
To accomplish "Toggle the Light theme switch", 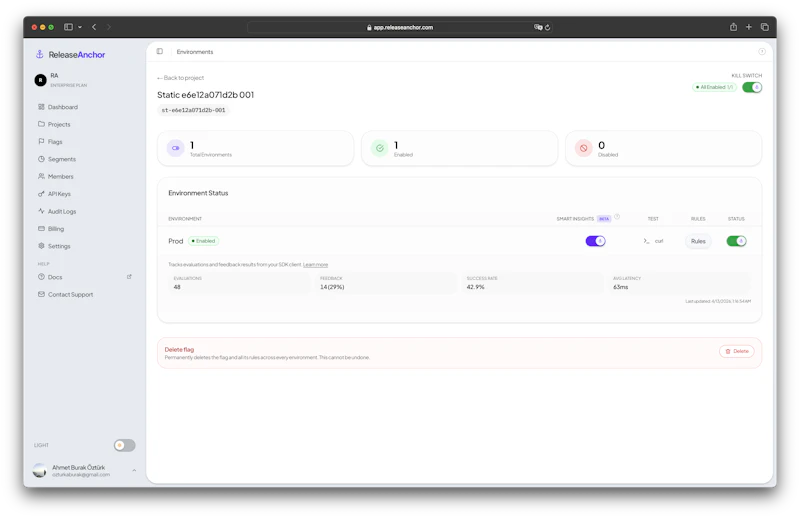I will coord(124,445).
